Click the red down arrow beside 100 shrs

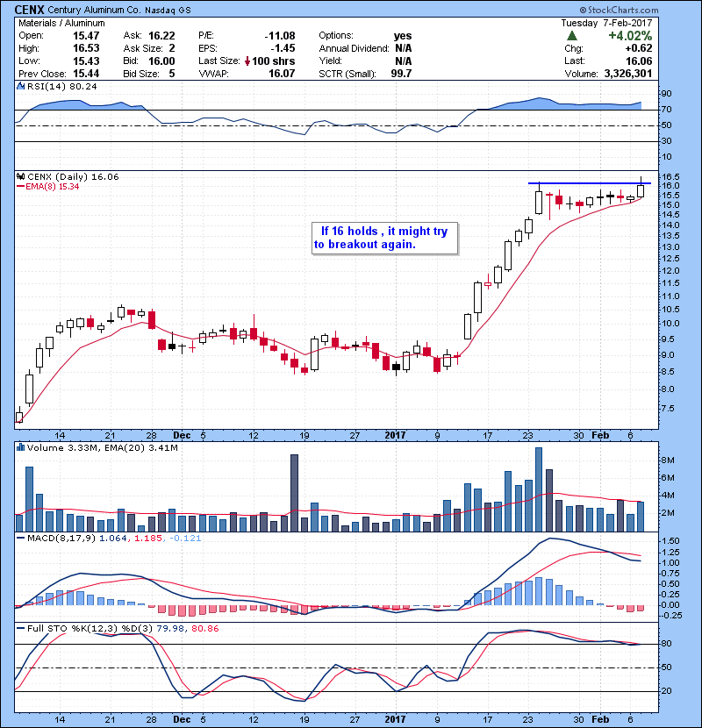(247, 61)
